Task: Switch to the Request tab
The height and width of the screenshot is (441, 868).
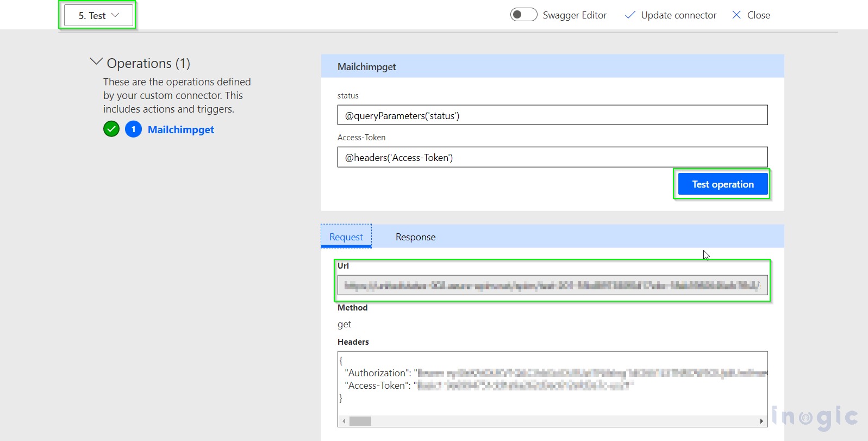Action: tap(346, 237)
